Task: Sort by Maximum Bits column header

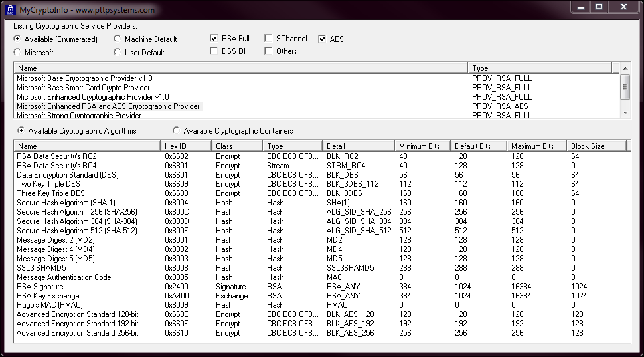Action: [536, 146]
